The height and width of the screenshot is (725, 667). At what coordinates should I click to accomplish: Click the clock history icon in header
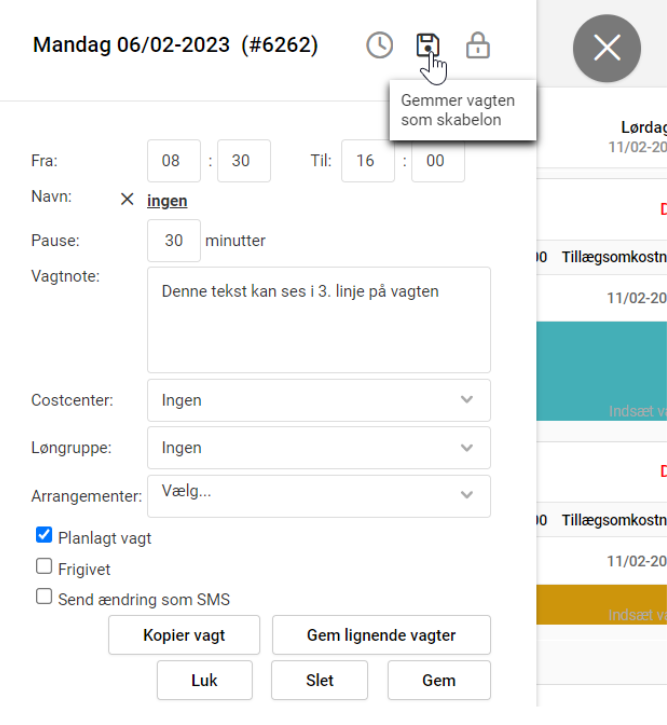[x=379, y=45]
